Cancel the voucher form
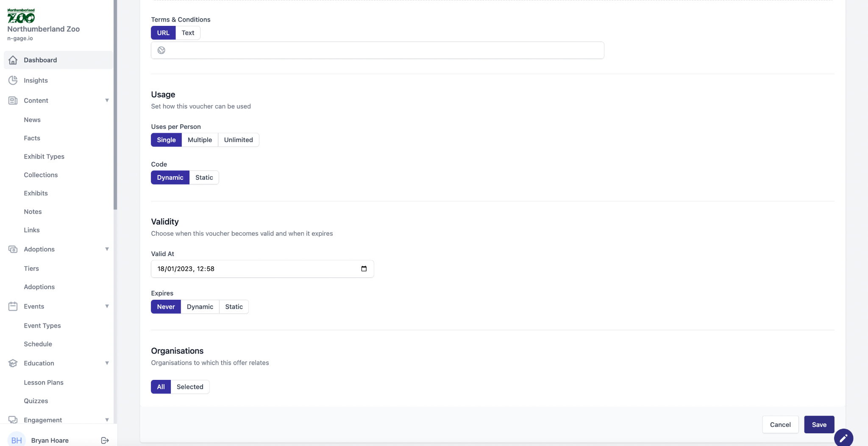The image size is (868, 446). click(x=780, y=425)
